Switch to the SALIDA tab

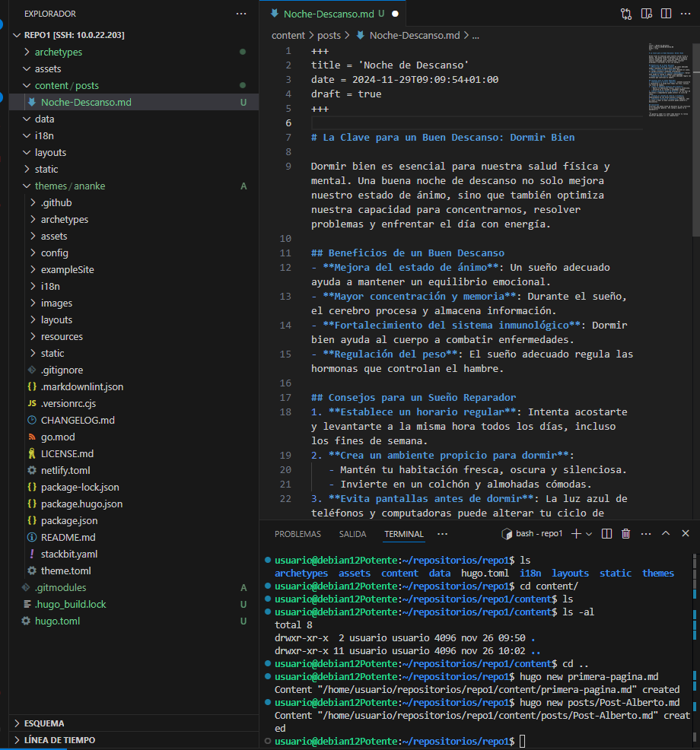[x=352, y=534]
